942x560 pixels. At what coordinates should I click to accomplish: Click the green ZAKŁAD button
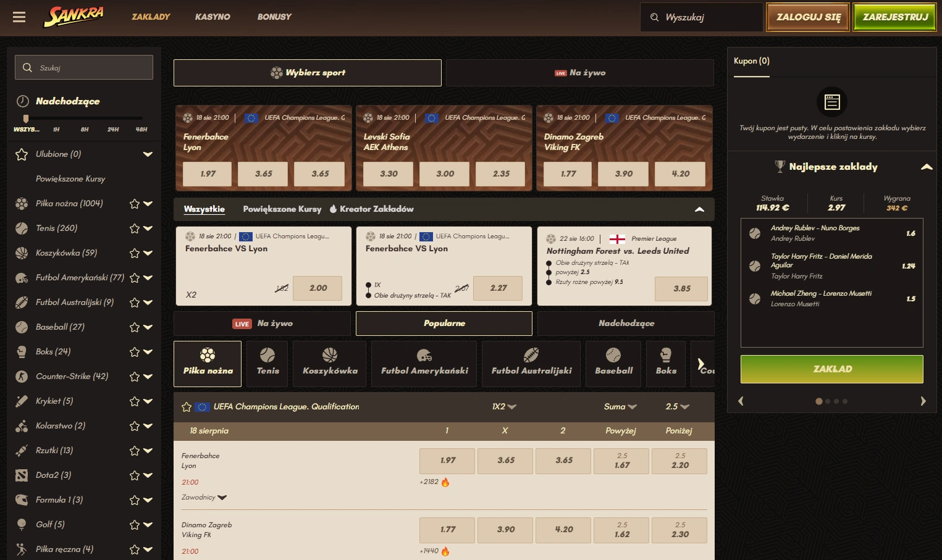[x=832, y=369]
